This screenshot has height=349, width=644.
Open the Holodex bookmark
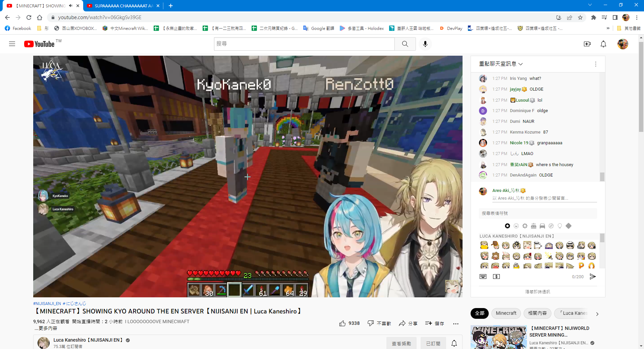point(362,29)
